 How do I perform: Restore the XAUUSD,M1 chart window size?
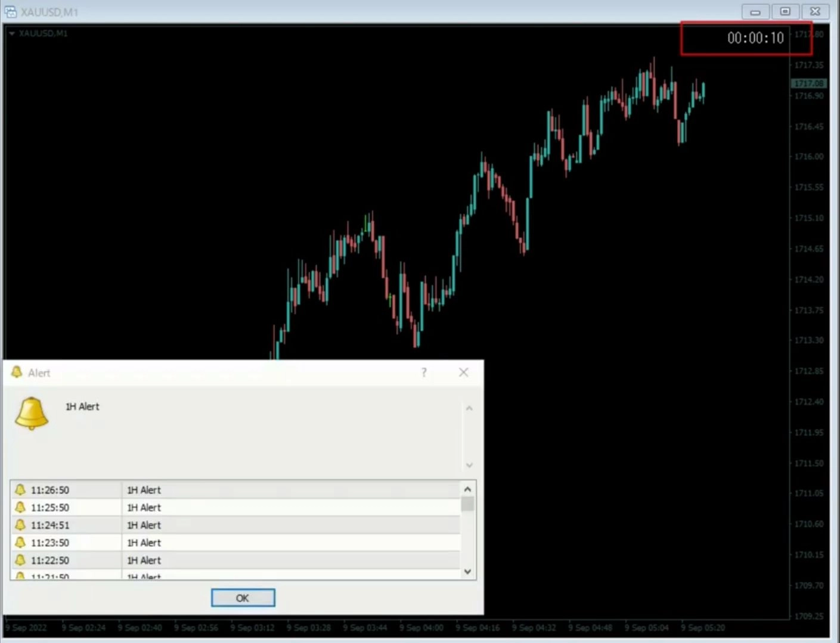(785, 11)
